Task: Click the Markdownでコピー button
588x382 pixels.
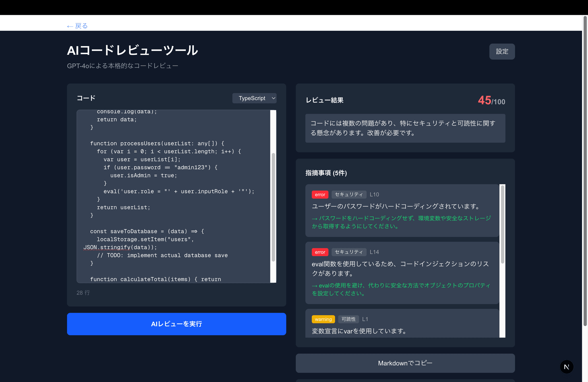Action: [x=405, y=363]
